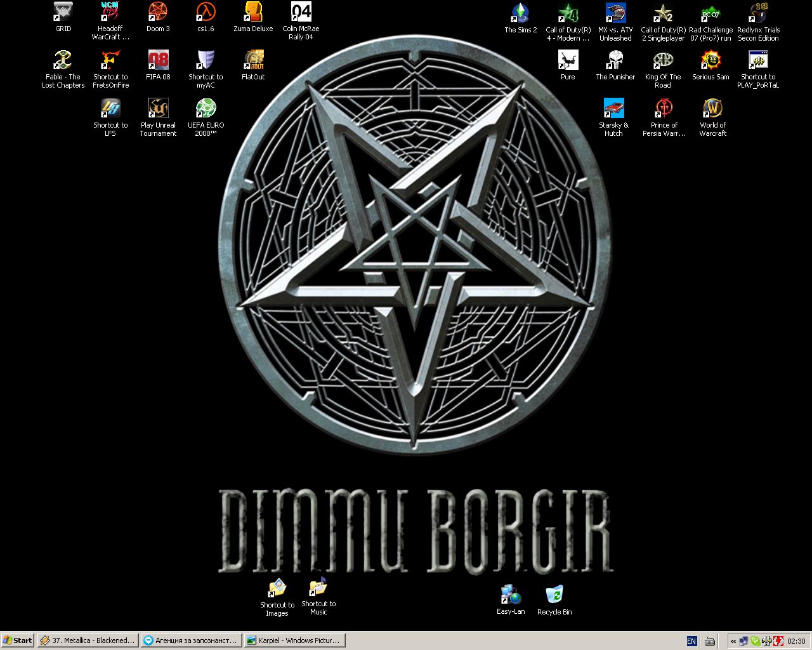Click the green checkmark tray icon
This screenshot has height=650, width=812.
pos(755,641)
